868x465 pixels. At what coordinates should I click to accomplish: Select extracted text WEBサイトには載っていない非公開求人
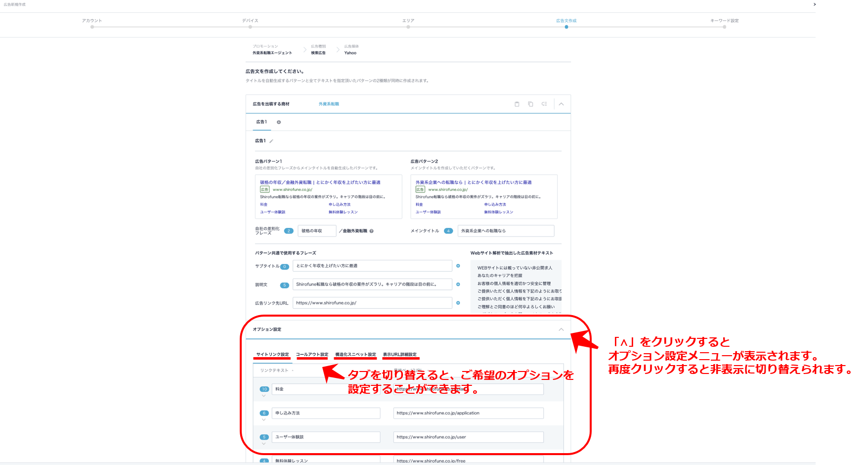coord(515,268)
